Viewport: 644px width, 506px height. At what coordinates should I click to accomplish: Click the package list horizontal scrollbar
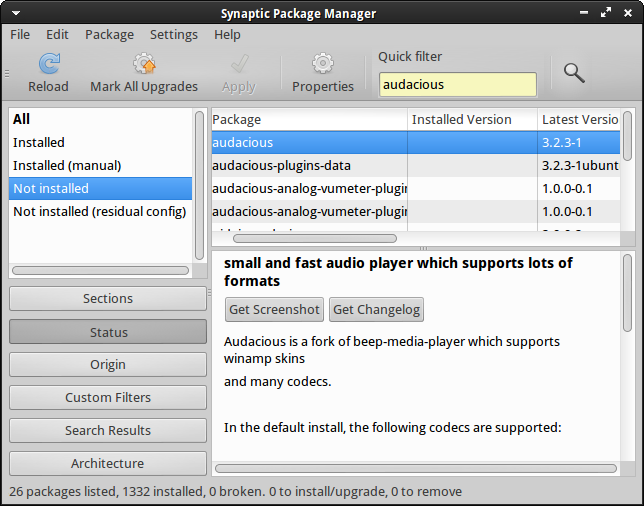click(x=315, y=239)
